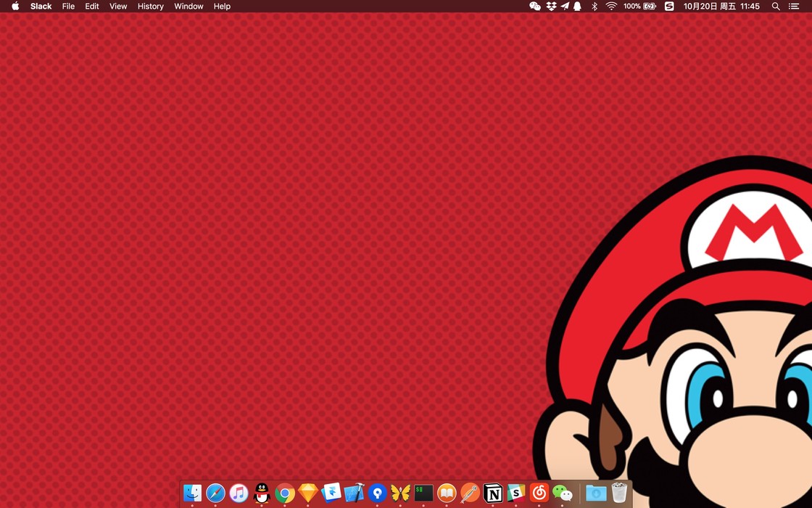This screenshot has height=508, width=812.
Task: Open iTunes in the dock
Action: click(239, 493)
